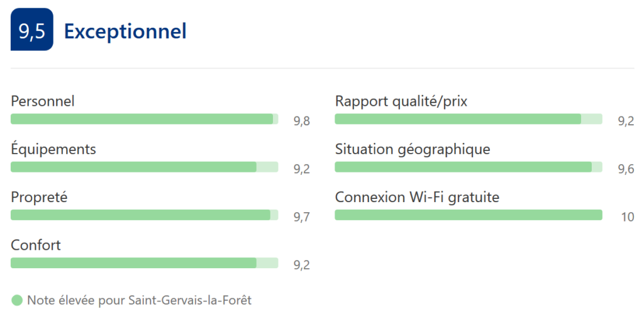
Task: Select the Personnel category label
Action: tap(43, 101)
